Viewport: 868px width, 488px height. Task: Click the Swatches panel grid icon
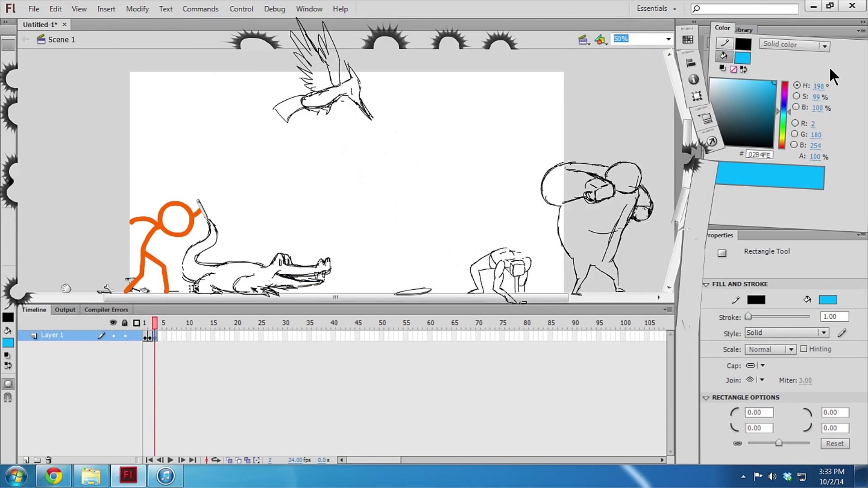(x=688, y=40)
